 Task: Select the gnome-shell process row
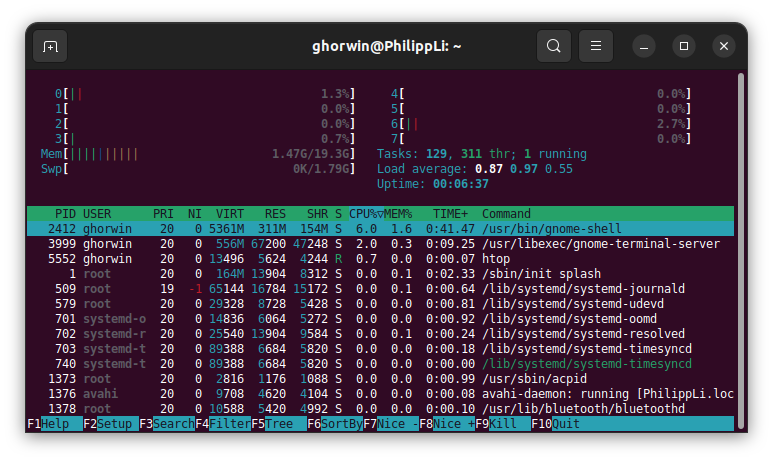click(380, 229)
